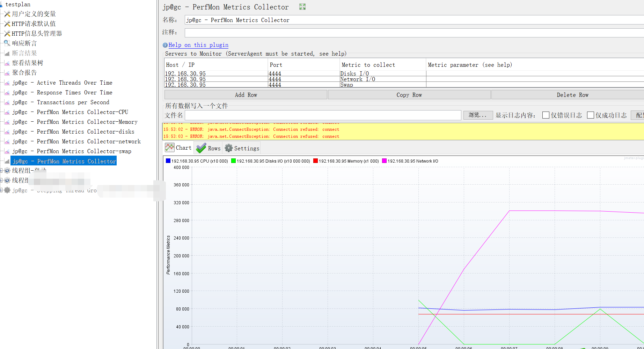Expand the first 线程组 tree node
This screenshot has height=349, width=644.
point(1,171)
